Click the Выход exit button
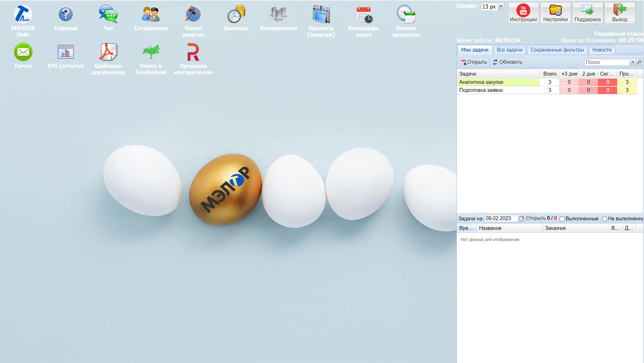This screenshot has height=363, width=644. click(619, 13)
